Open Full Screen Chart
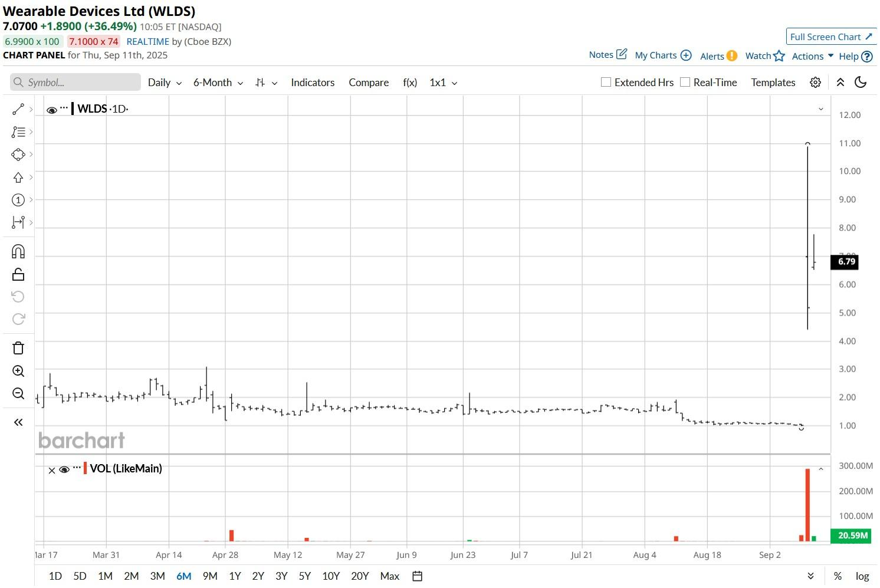880x588 pixels. click(x=831, y=37)
